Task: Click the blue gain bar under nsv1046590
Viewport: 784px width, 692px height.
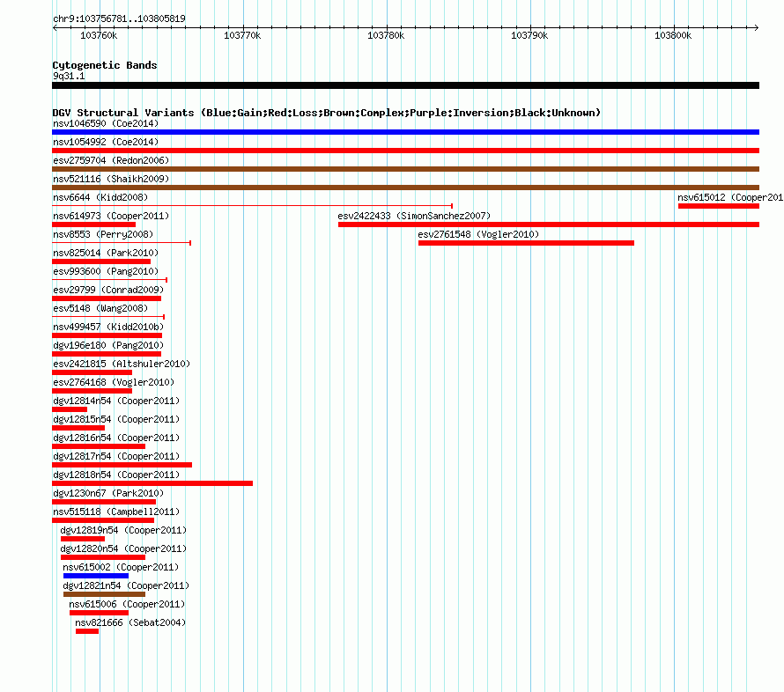Action: click(x=405, y=132)
